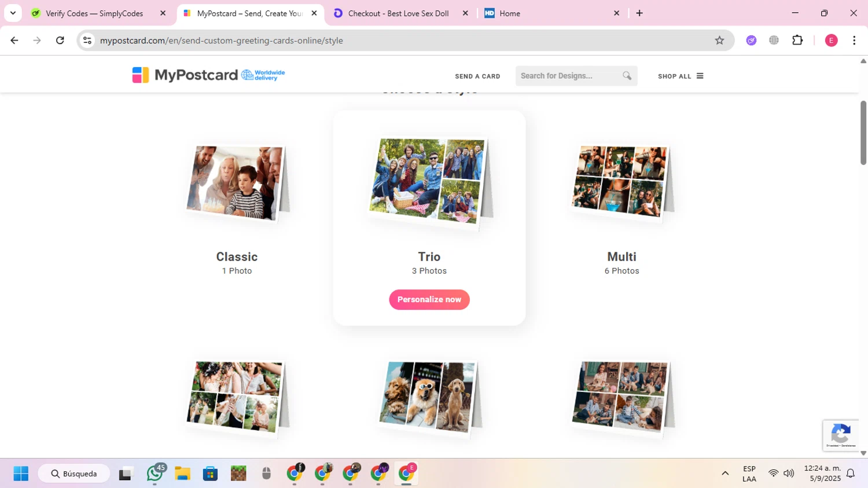Open Minecraft from the taskbar
Screen dimensions: 868x488
(238, 474)
